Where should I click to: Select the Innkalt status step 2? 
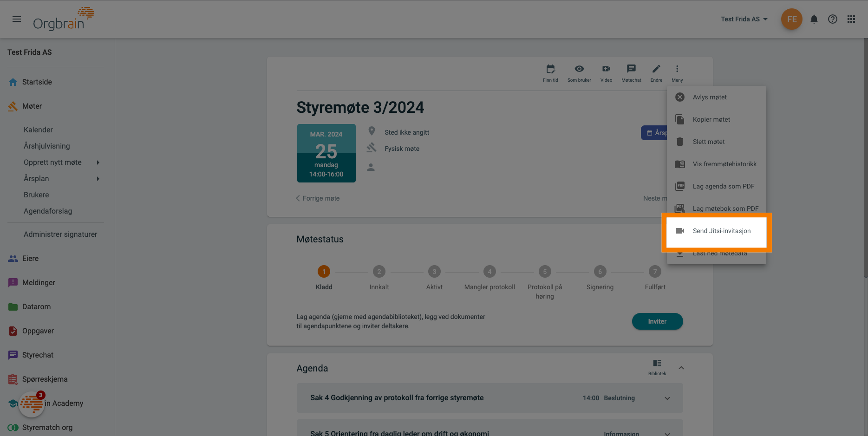coord(379,271)
